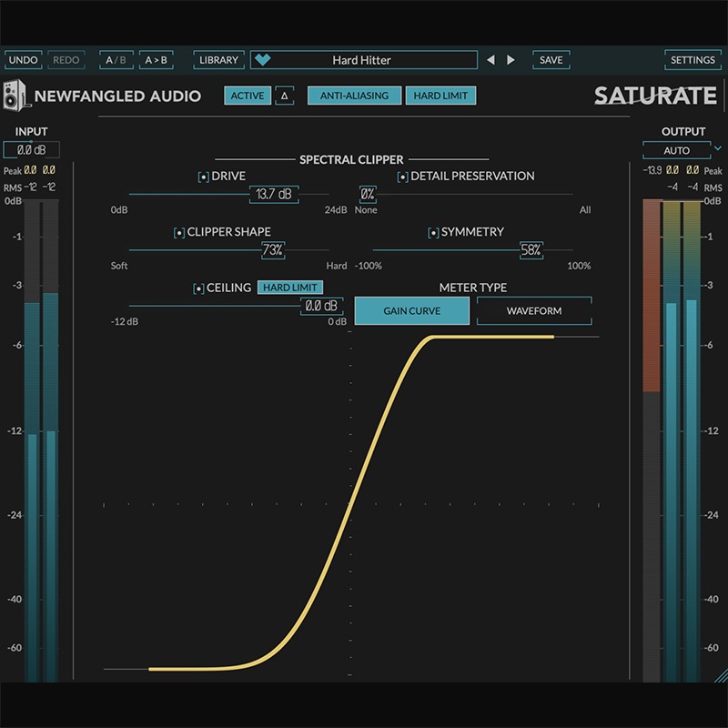This screenshot has width=728, height=728.
Task: Click the input gain 0.0 dB field
Action: tap(32, 149)
